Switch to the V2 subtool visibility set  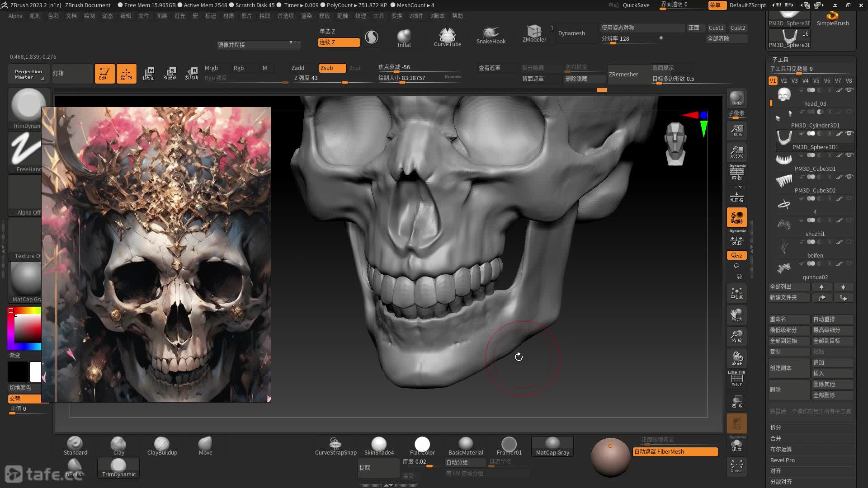click(783, 81)
